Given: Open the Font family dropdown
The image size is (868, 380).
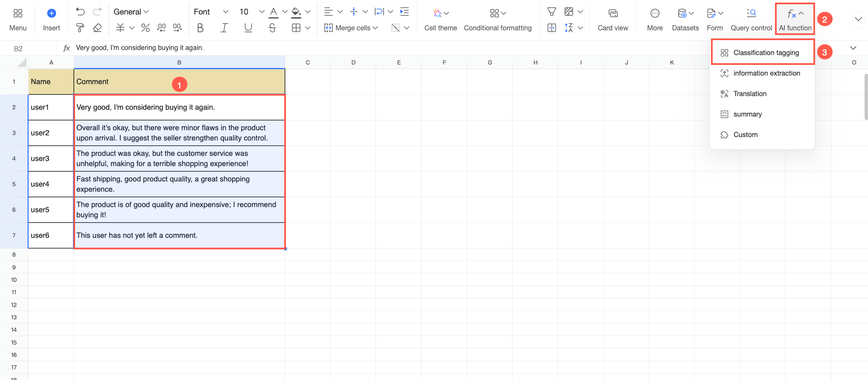Looking at the screenshot, I should (211, 12).
